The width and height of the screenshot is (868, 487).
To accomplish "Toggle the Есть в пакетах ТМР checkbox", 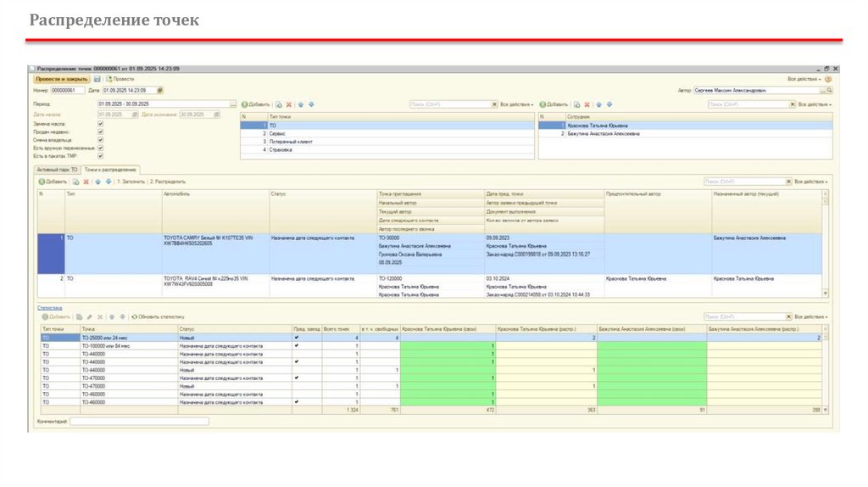I will coord(101,156).
